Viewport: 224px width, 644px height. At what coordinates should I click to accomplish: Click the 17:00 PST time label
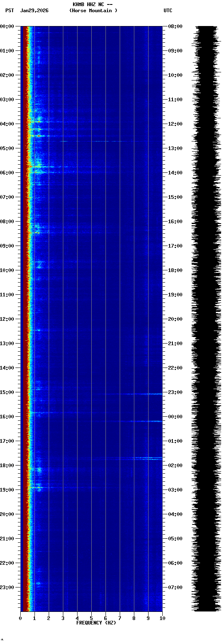point(7,441)
